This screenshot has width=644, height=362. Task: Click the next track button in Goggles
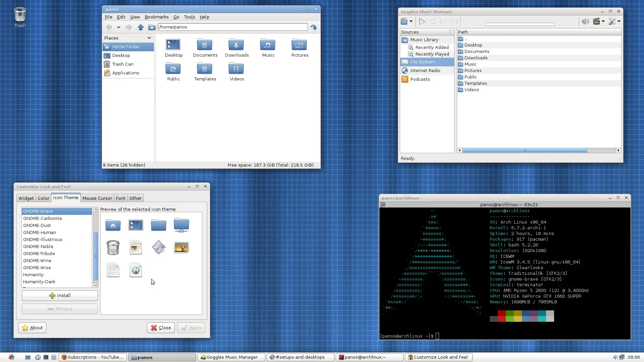click(x=454, y=21)
